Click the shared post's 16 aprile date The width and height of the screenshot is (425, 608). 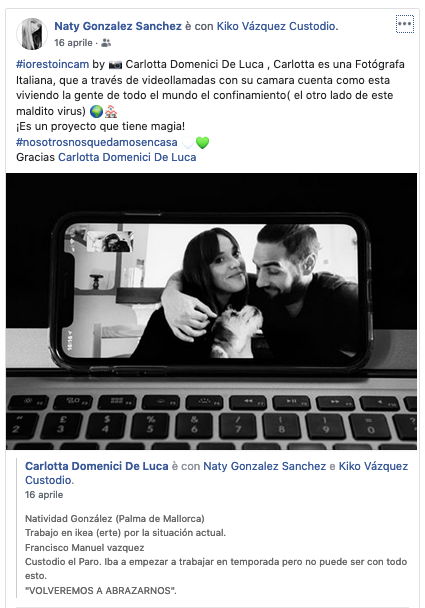(x=44, y=495)
